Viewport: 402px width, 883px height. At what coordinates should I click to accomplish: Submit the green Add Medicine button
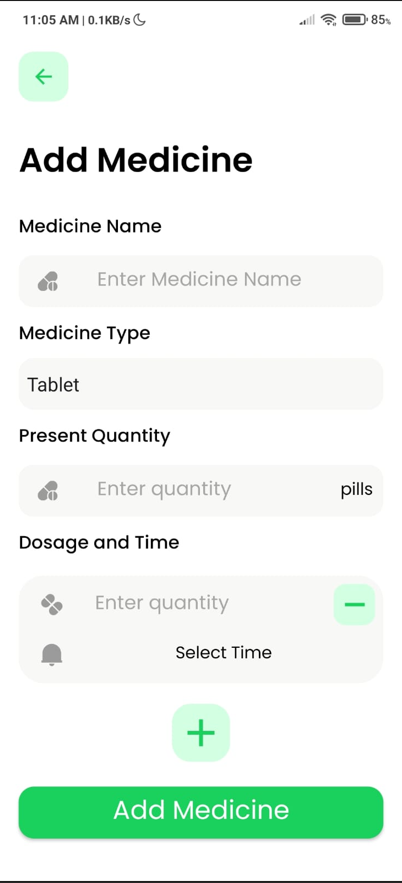pos(201,812)
